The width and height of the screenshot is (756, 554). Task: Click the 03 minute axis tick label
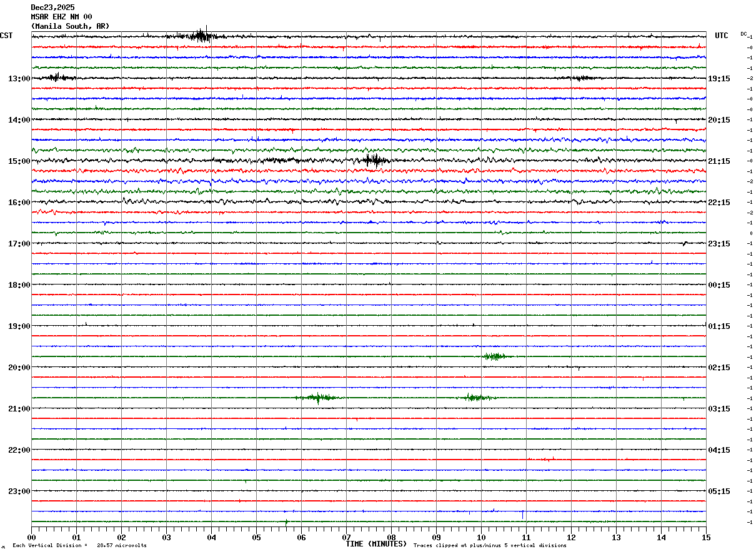(166, 537)
